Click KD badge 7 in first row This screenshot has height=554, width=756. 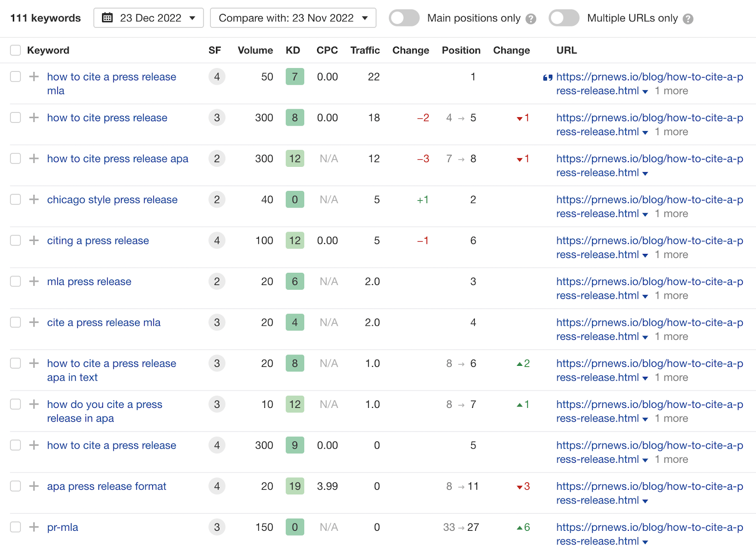pos(295,77)
